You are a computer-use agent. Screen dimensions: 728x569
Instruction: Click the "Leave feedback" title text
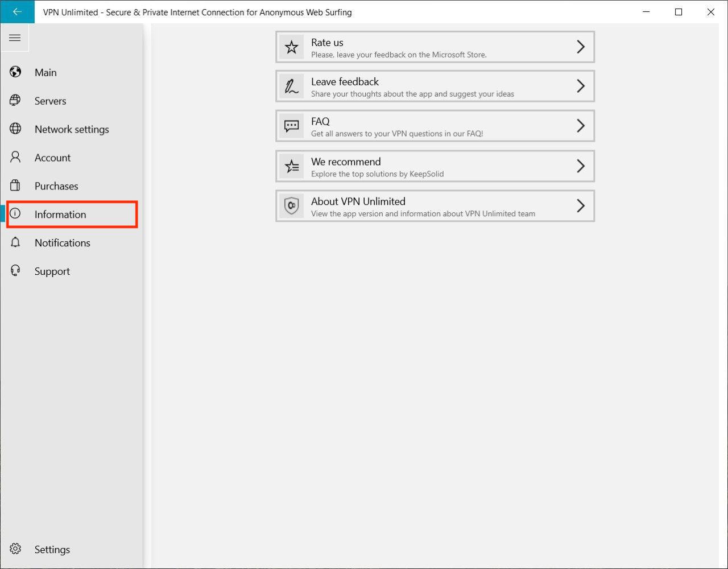click(x=345, y=82)
